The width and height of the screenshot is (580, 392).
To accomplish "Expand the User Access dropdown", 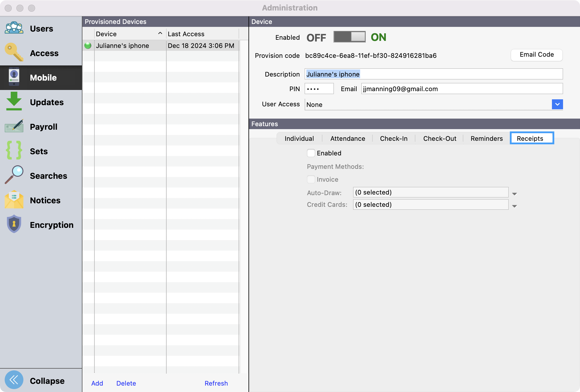I will (557, 104).
